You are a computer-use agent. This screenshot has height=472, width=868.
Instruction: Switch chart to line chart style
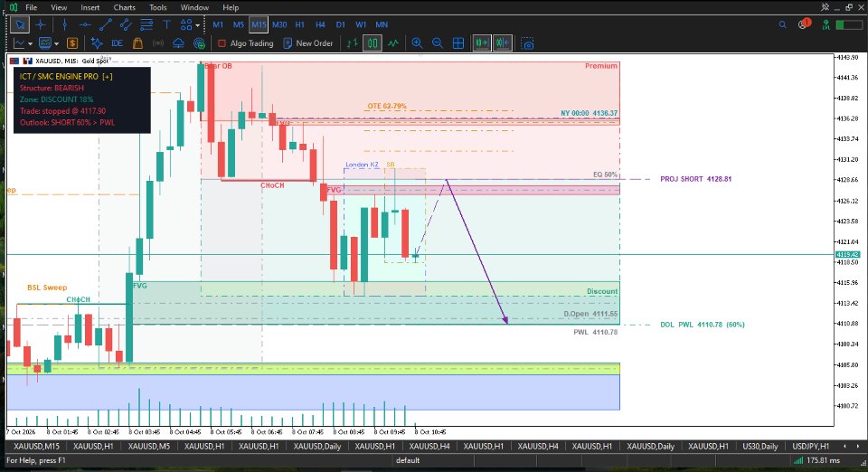point(393,43)
